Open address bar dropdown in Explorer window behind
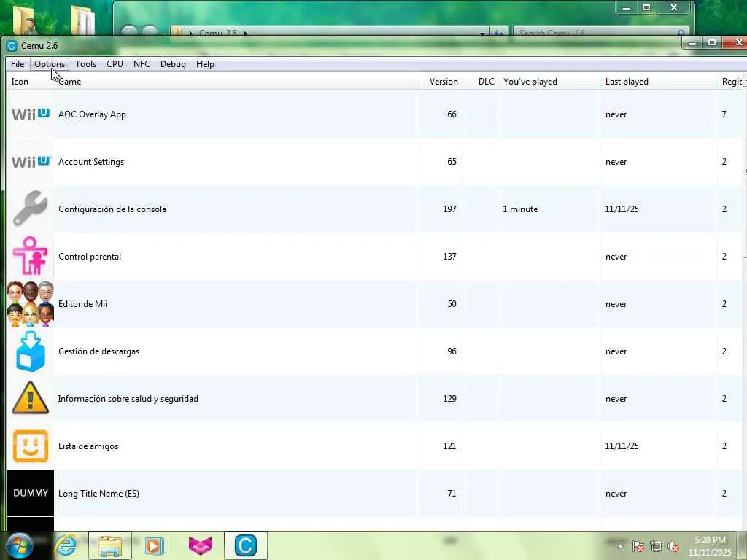Image resolution: width=747 pixels, height=560 pixels. [x=483, y=34]
